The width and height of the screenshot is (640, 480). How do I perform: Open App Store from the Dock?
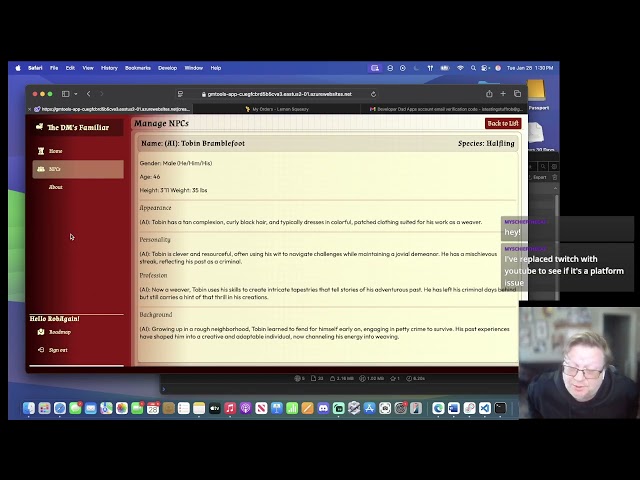[x=369, y=408]
